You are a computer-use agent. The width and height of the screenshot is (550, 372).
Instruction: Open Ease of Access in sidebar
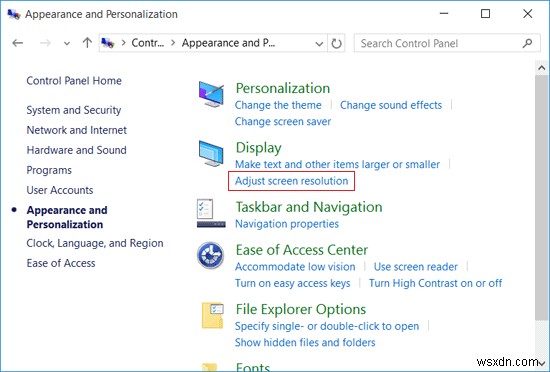(x=61, y=263)
